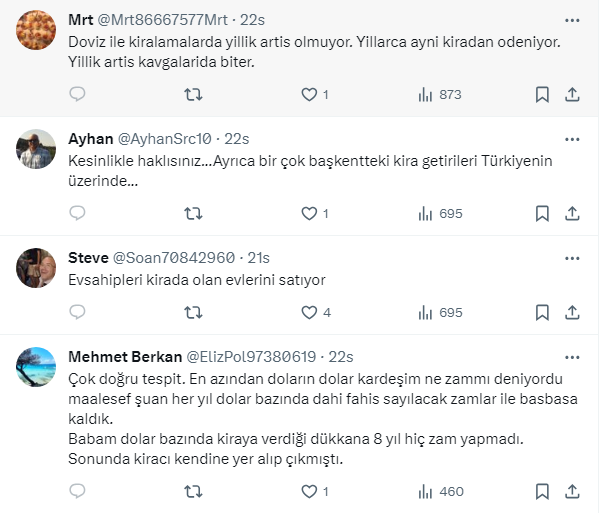Bookmark Ayhan's tweet
Image resolution: width=602 pixels, height=513 pixels.
click(541, 213)
